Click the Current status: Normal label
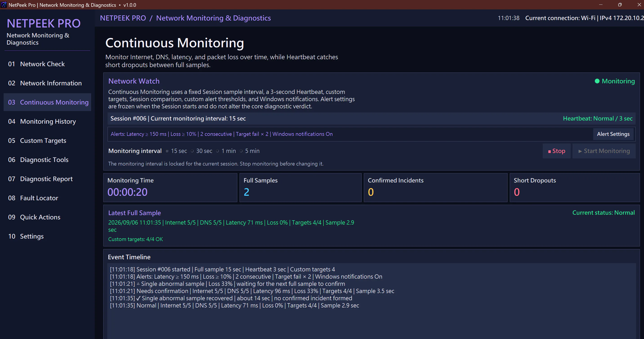The height and width of the screenshot is (339, 644). point(603,213)
